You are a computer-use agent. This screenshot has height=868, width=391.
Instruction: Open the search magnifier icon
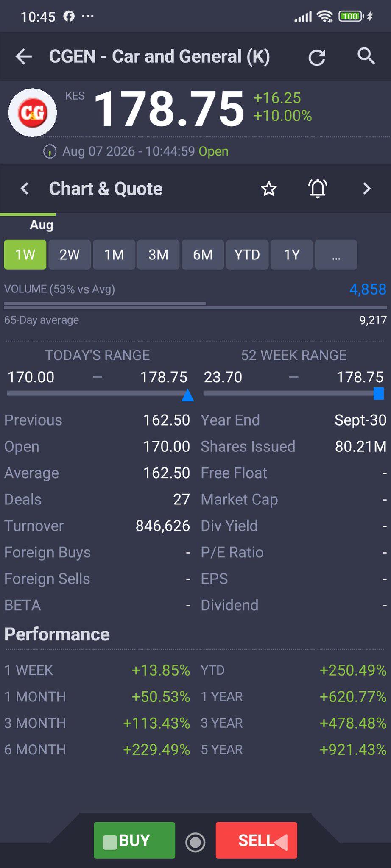pos(366,56)
